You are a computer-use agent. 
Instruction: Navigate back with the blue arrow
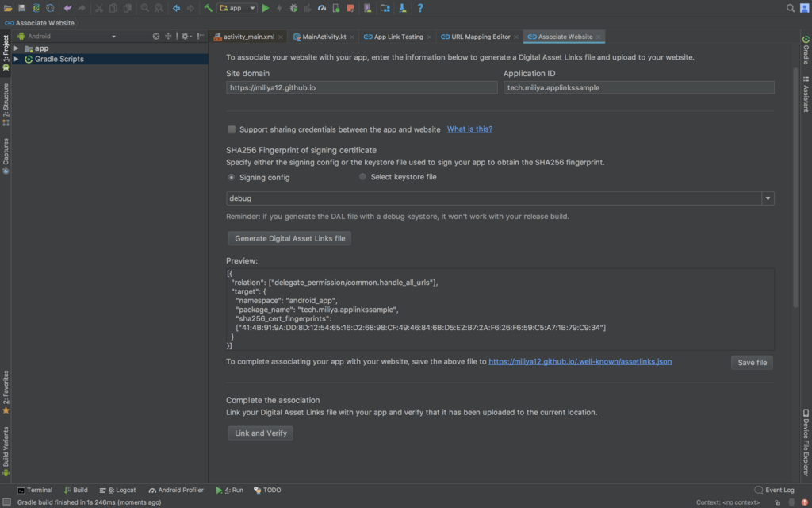(x=177, y=8)
